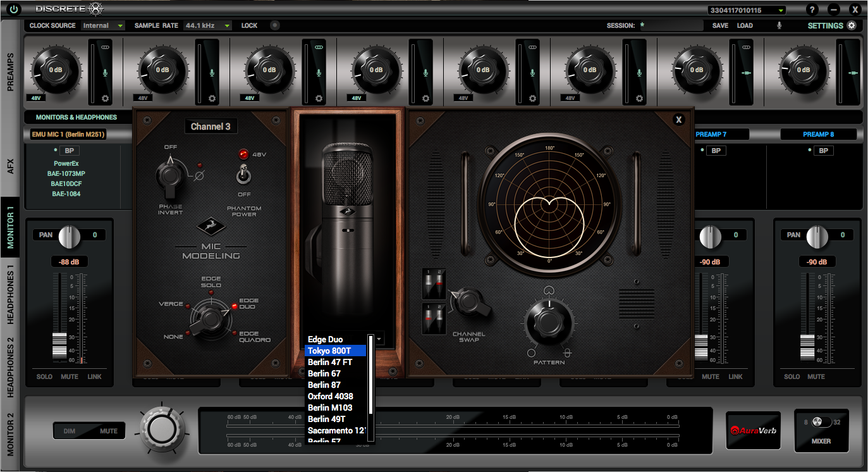This screenshot has width=868, height=472.
Task: Toggle 48V on preamp 2
Action: 142,98
